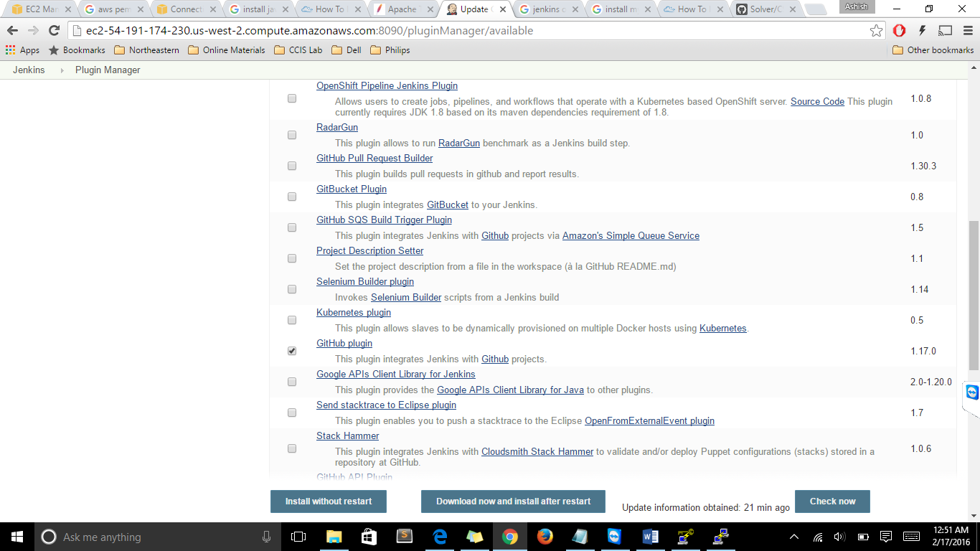Go back with the browser back arrow
The width and height of the screenshot is (980, 551).
coord(12,31)
